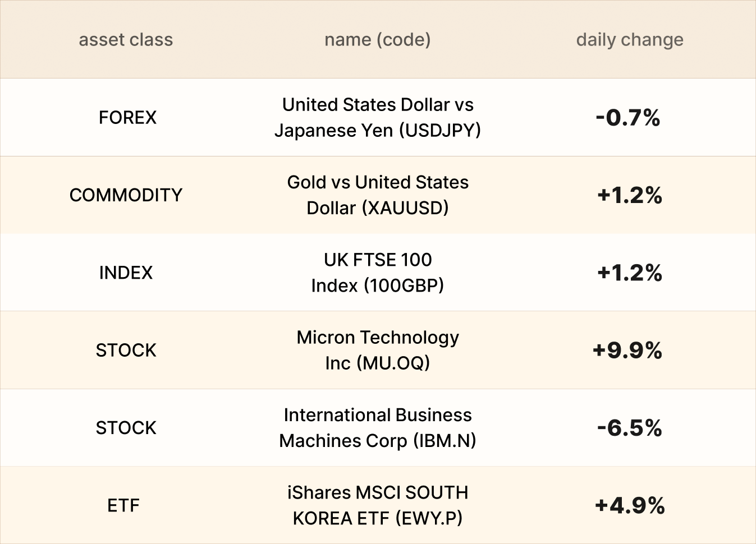Image resolution: width=756 pixels, height=544 pixels.
Task: Click the -6.5% daily change value
Action: [x=630, y=428]
